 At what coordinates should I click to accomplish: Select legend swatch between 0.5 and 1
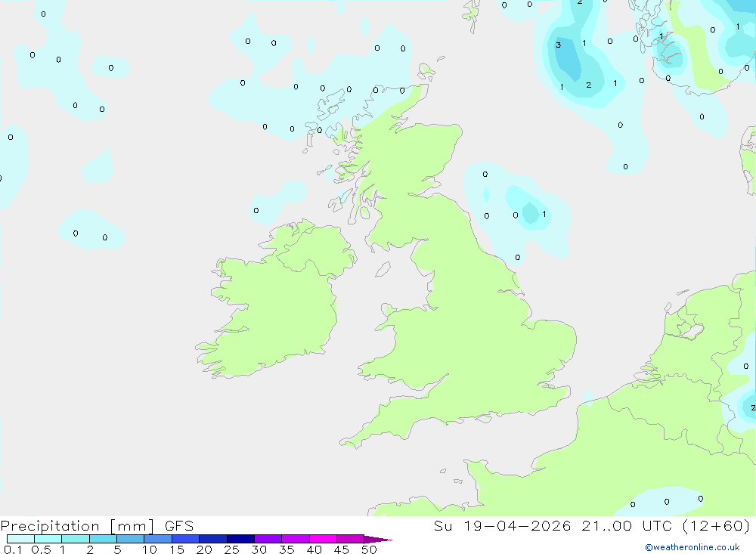(x=48, y=539)
